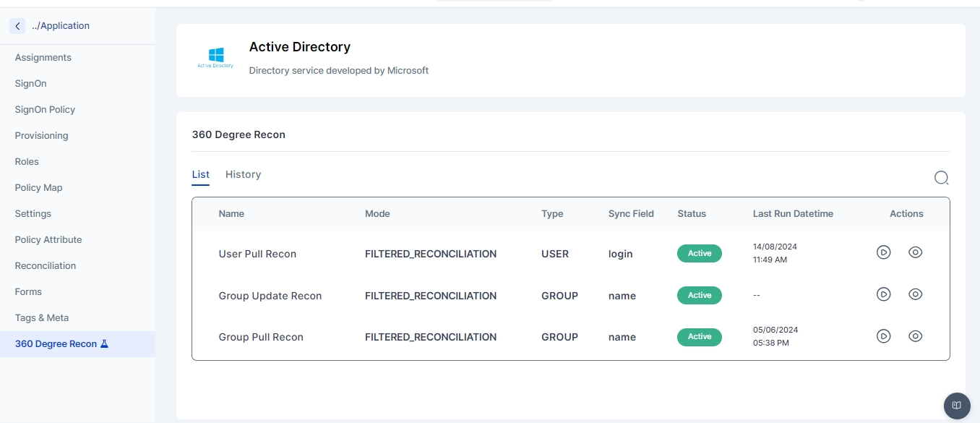Click Active status badge for User Pull Recon
980x423 pixels.
(x=699, y=254)
